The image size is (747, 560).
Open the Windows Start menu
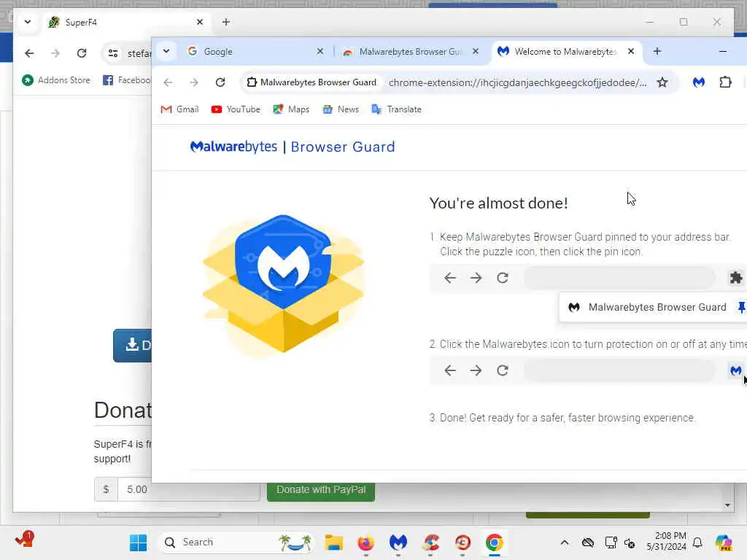[x=138, y=542]
